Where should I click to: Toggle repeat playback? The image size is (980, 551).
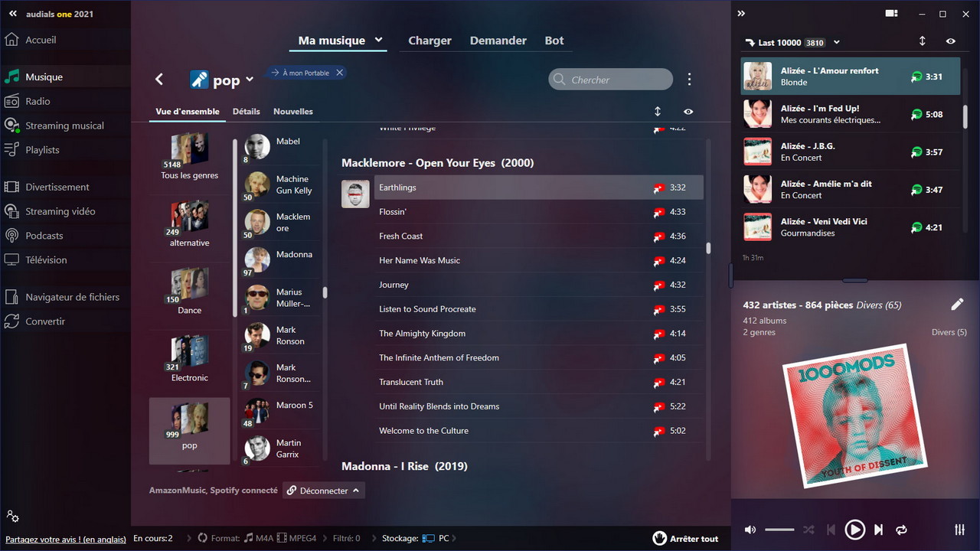point(901,530)
